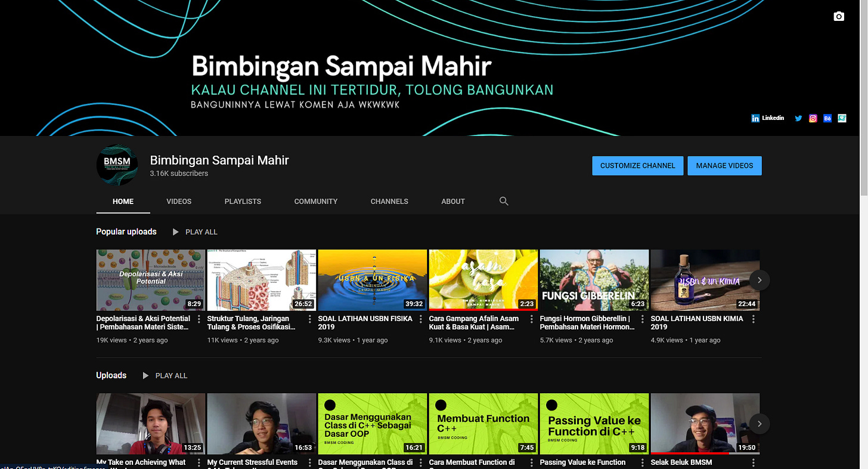The height and width of the screenshot is (469, 868).
Task: Switch to the Videos tab
Action: point(179,201)
